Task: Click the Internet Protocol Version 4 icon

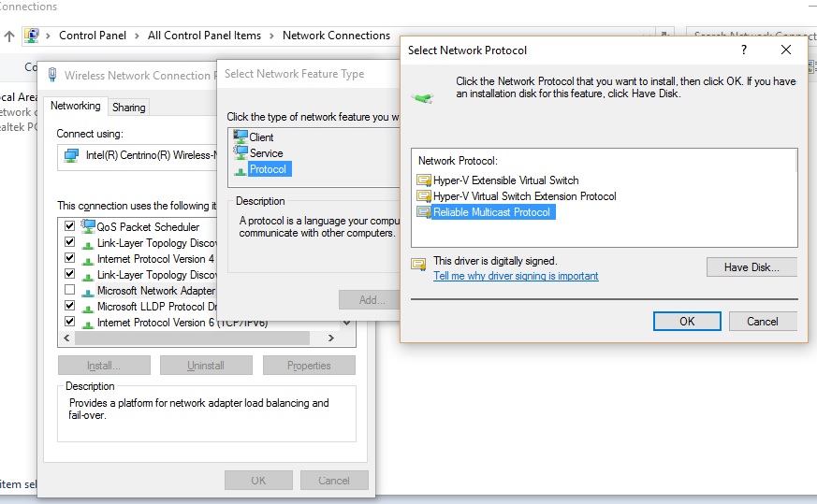Action: point(88,260)
